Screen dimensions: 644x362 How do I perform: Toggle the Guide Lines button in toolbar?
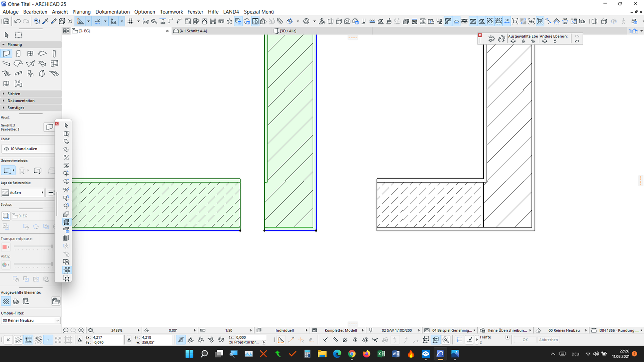click(x=80, y=21)
